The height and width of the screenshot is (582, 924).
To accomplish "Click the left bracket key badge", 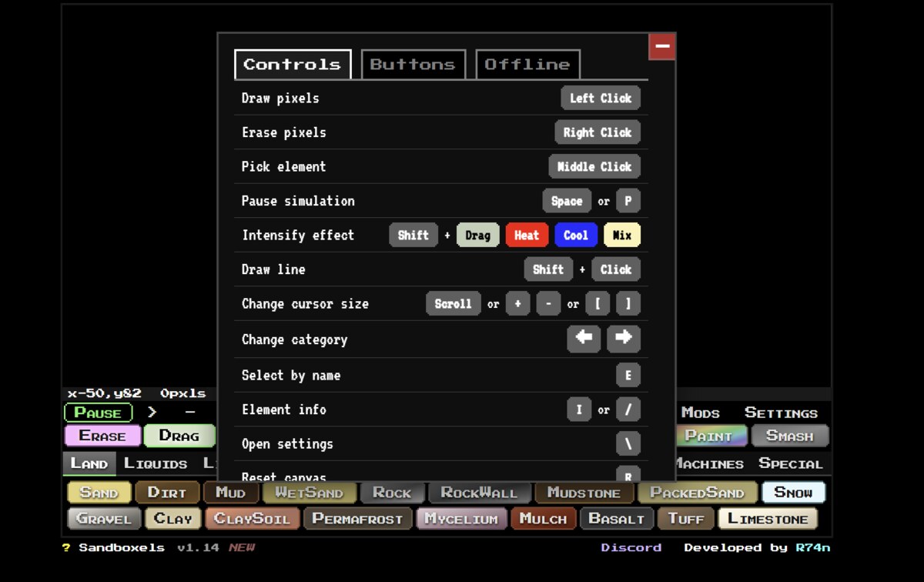I will tap(598, 303).
